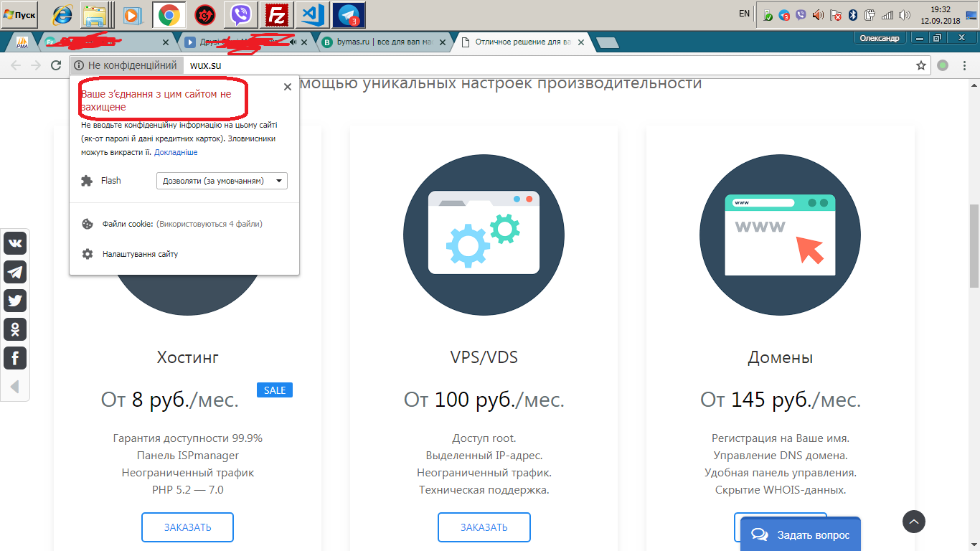Image resolution: width=980 pixels, height=551 pixels.
Task: Open Chrome's three-dot menu
Action: click(x=965, y=65)
